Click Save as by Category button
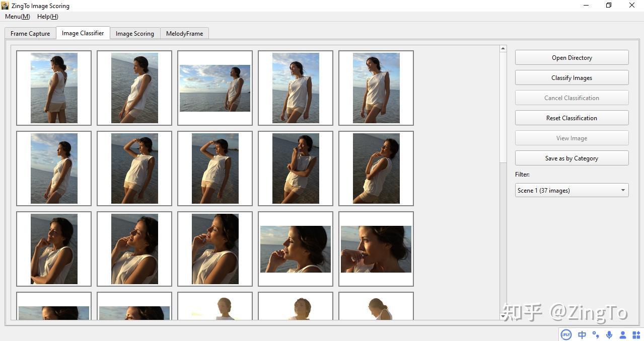Image resolution: width=644 pixels, height=341 pixels. [571, 158]
